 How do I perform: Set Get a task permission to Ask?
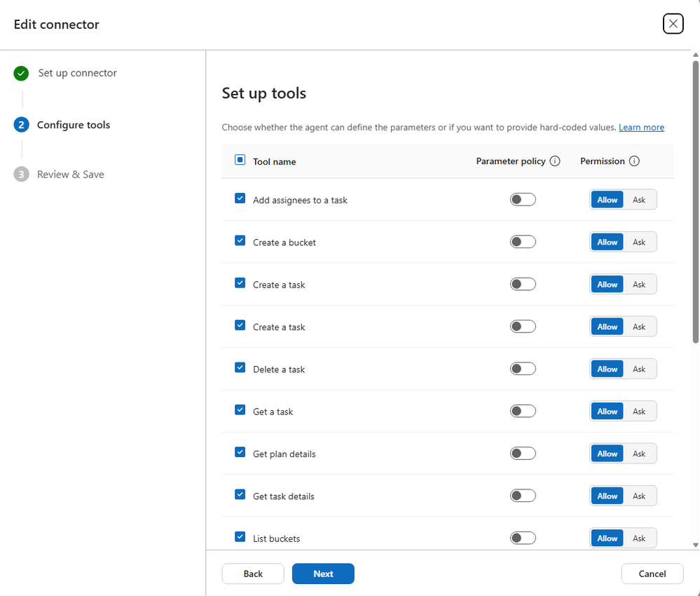(639, 412)
